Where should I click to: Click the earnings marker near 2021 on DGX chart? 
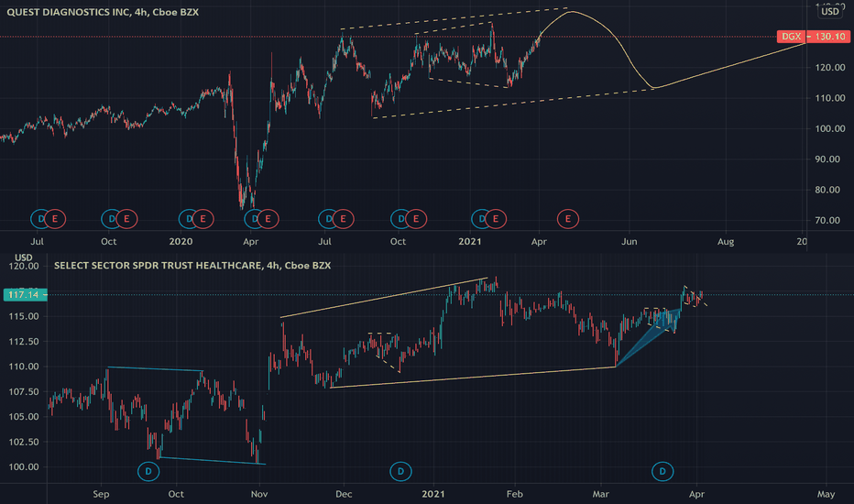(x=496, y=219)
